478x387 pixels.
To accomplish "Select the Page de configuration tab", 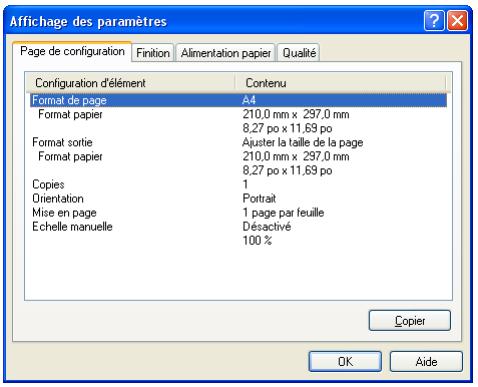I will pyautogui.click(x=72, y=51).
